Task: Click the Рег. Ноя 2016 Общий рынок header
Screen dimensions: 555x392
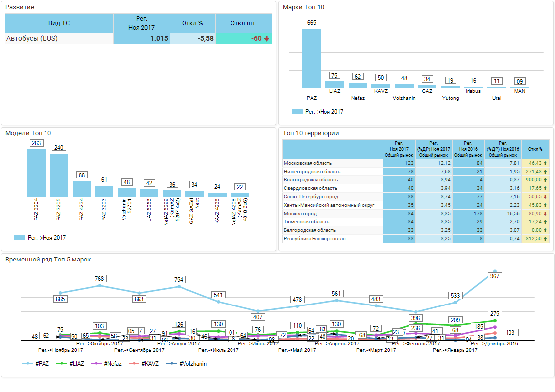Action: click(468, 149)
